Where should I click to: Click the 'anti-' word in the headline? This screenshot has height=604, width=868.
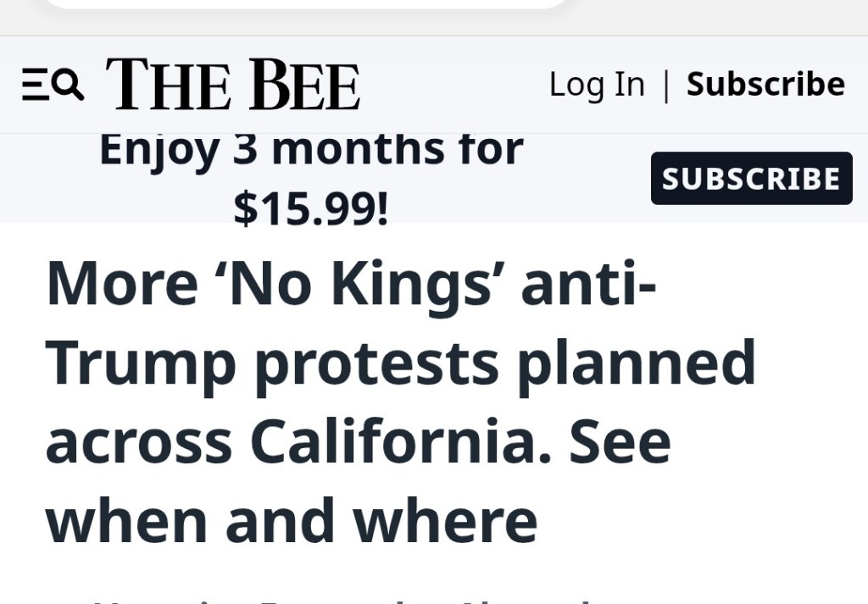click(x=588, y=283)
